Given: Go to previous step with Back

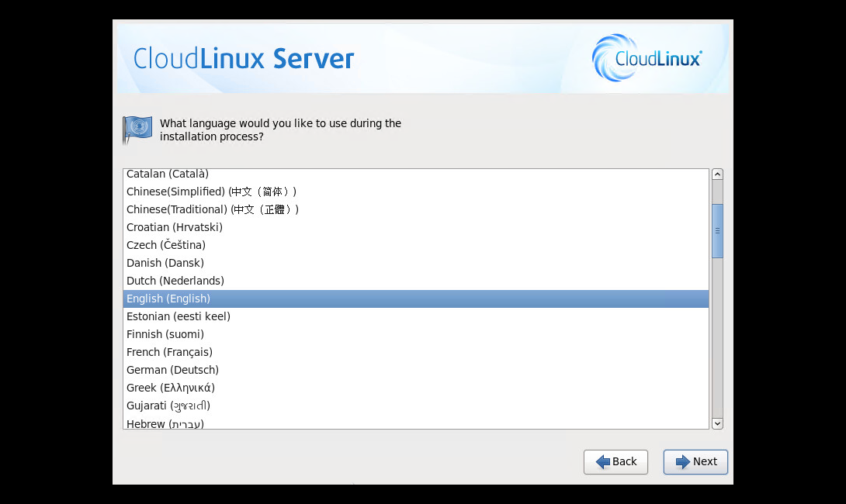Looking at the screenshot, I should tap(615, 462).
